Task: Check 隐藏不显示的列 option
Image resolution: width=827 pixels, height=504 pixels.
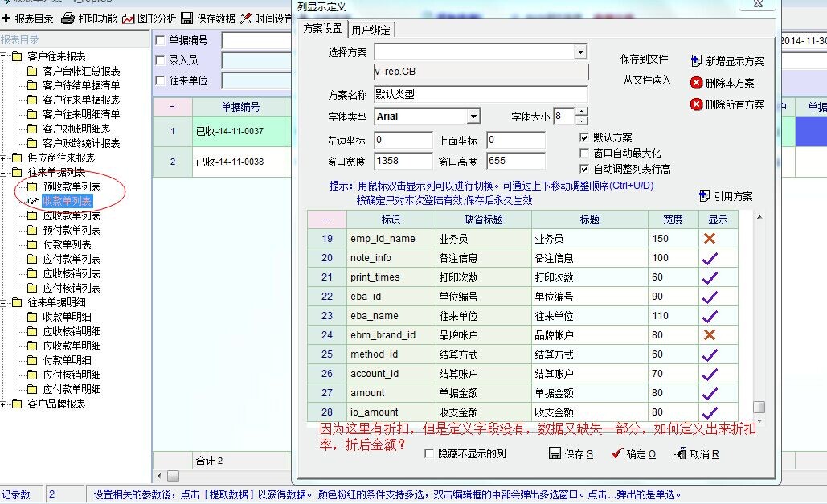Action: (430, 454)
